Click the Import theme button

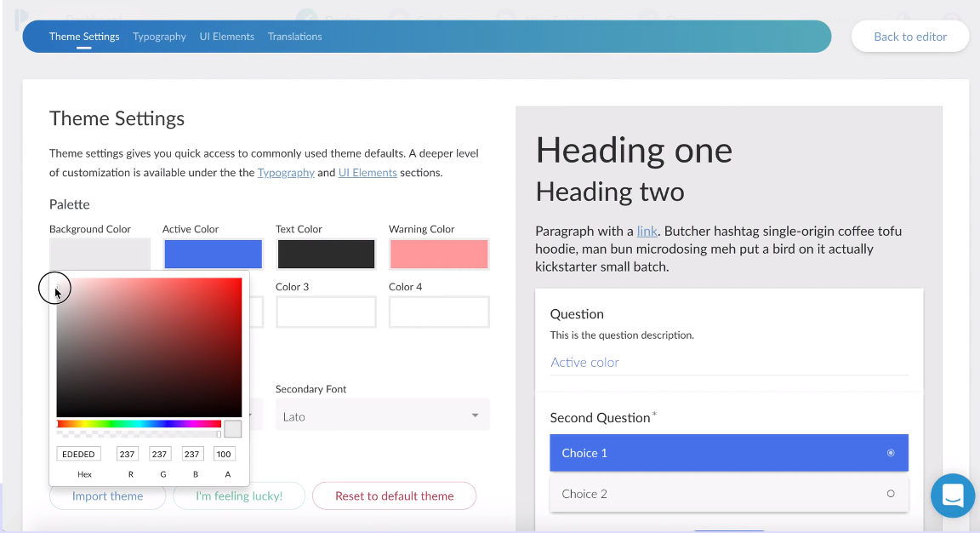[x=107, y=496]
